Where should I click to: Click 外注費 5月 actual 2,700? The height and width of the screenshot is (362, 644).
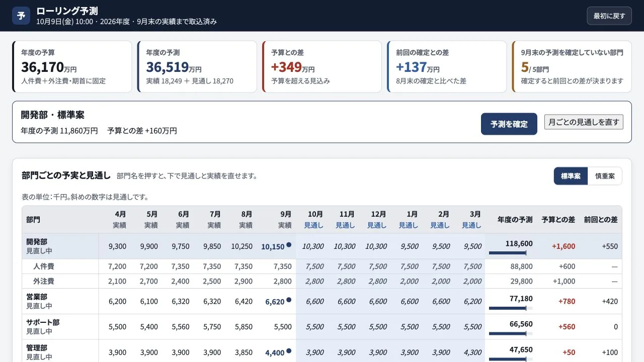(x=149, y=282)
